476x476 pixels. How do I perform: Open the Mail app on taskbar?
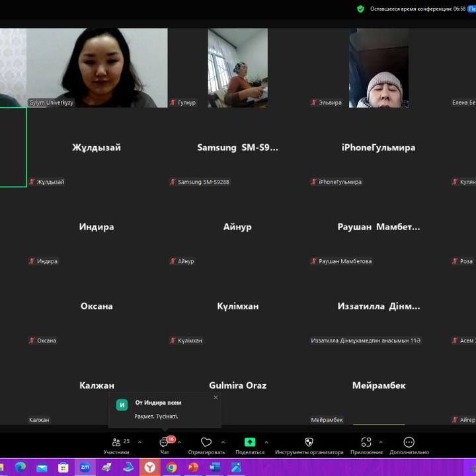tap(42, 468)
